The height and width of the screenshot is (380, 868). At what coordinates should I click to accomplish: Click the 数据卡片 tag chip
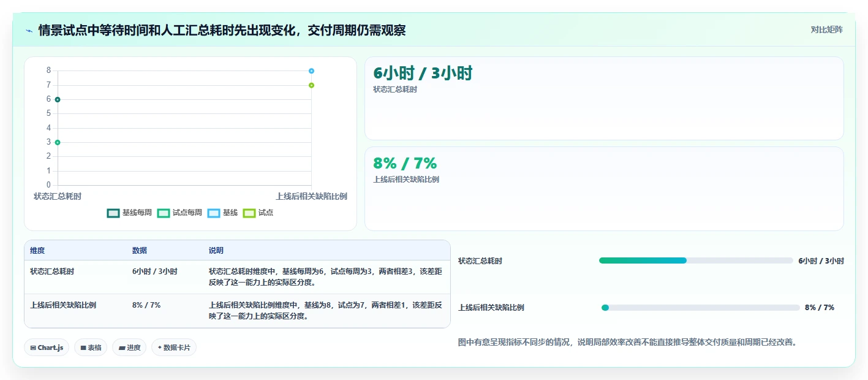174,348
